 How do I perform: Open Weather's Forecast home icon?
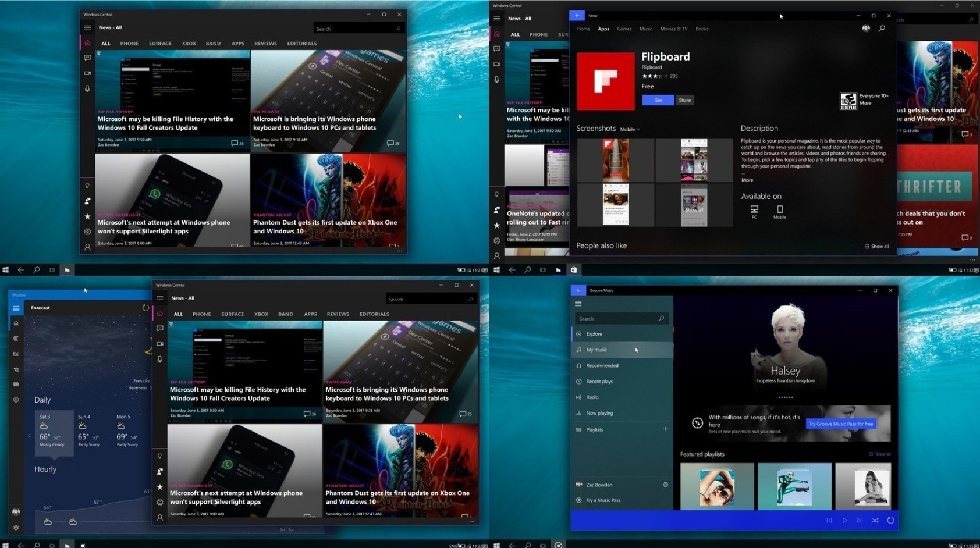tap(16, 323)
